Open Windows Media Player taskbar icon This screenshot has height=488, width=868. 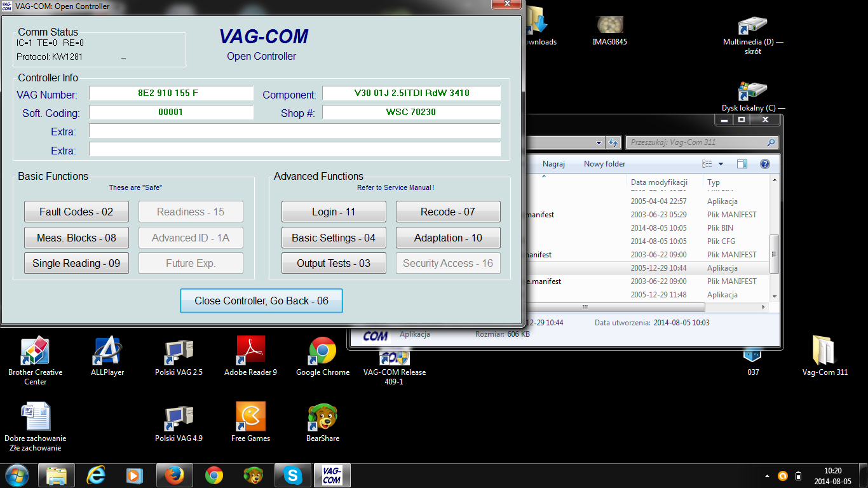coord(135,475)
